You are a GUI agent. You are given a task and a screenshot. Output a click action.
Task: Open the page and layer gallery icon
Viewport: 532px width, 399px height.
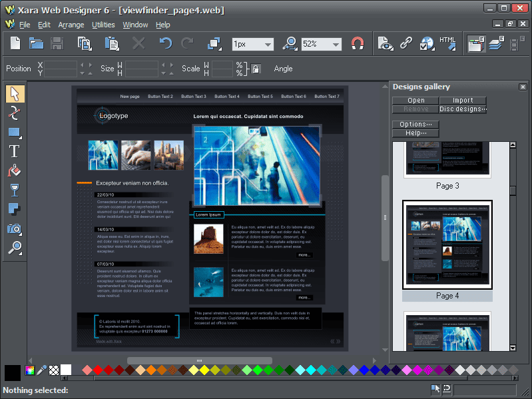pyautogui.click(x=496, y=43)
